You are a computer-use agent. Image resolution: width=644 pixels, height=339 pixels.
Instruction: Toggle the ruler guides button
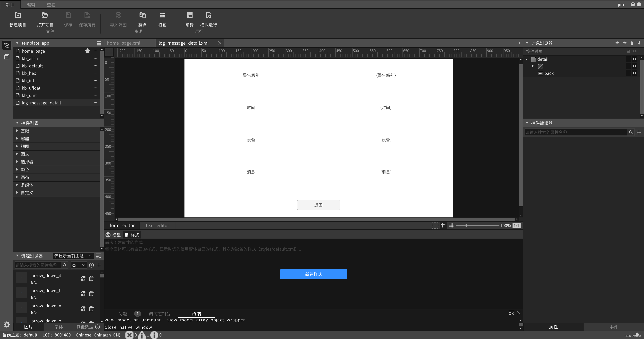click(443, 225)
